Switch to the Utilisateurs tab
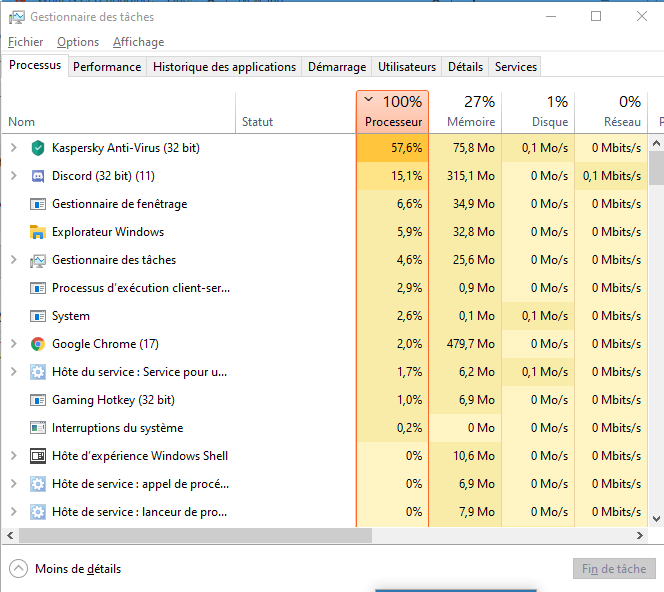664x592 pixels. click(x=407, y=67)
